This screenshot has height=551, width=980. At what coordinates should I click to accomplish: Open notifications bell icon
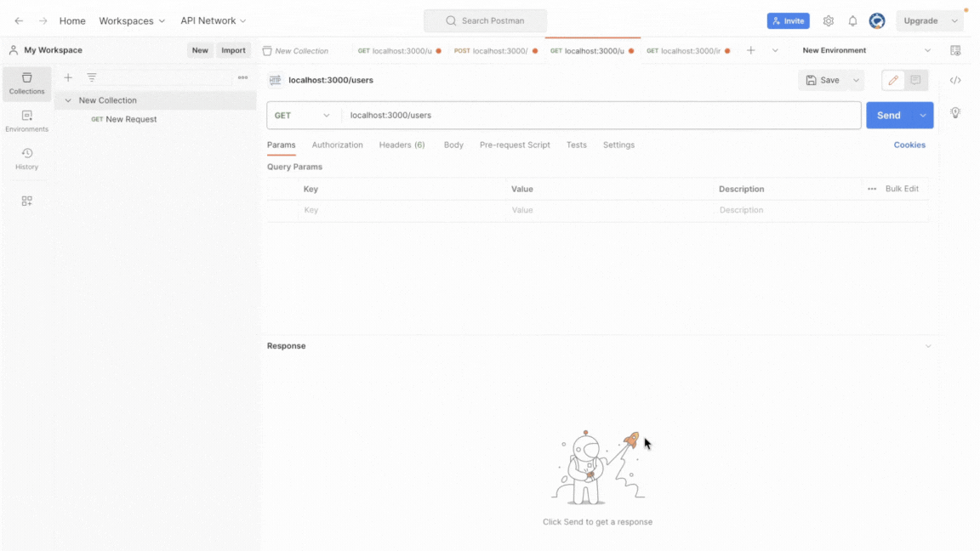(x=852, y=20)
